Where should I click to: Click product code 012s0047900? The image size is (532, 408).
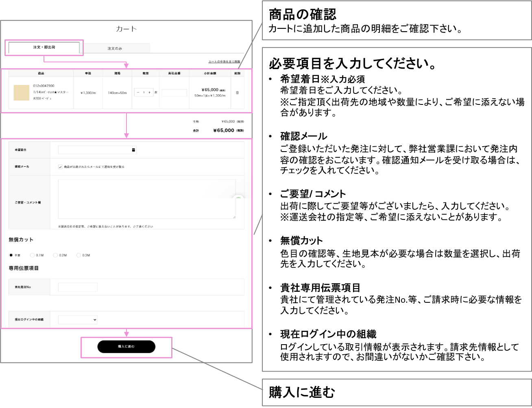pos(44,86)
